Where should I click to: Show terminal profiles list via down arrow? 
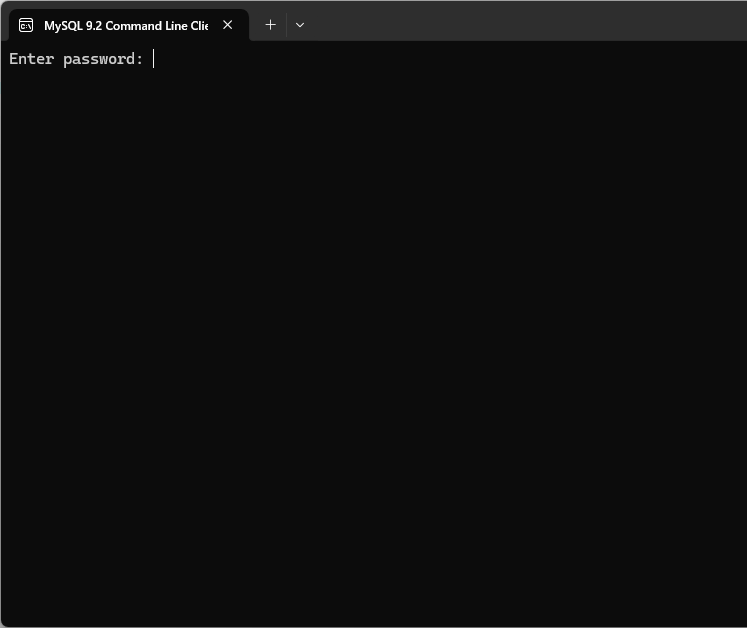point(299,25)
